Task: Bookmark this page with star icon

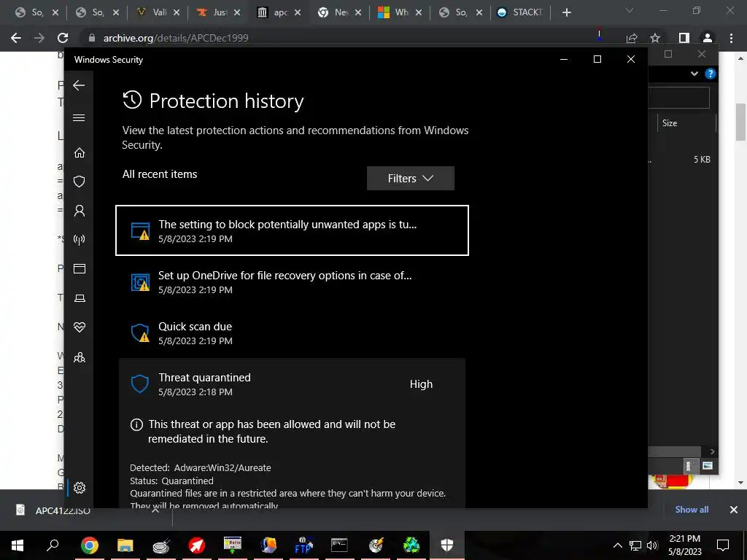Action: pos(655,38)
